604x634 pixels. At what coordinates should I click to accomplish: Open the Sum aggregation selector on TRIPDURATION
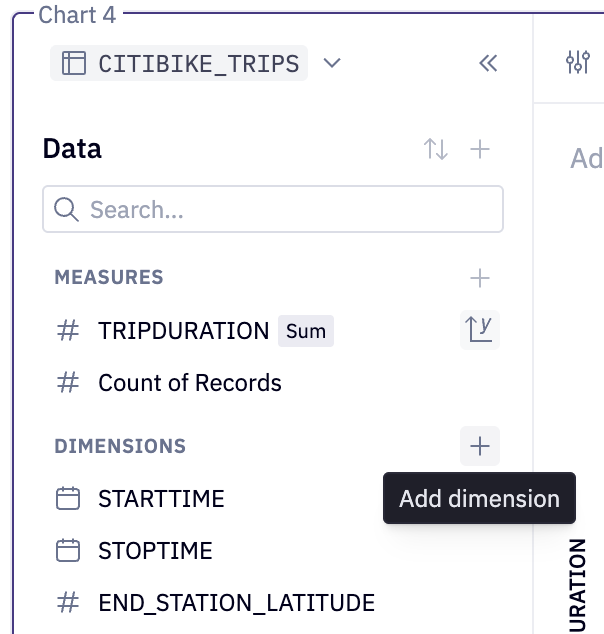(x=306, y=331)
